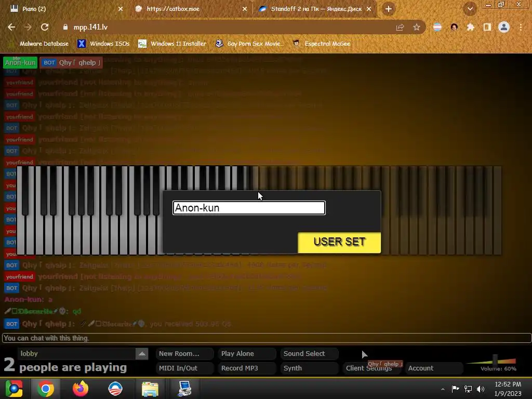Click the USER SET button
Screen dimensions: 532x399
click(339, 242)
